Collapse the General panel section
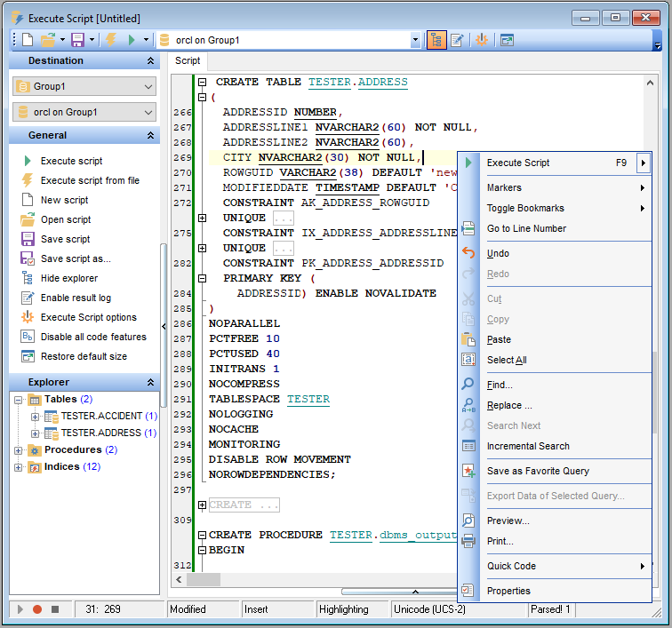The height and width of the screenshot is (628, 672). 150,135
